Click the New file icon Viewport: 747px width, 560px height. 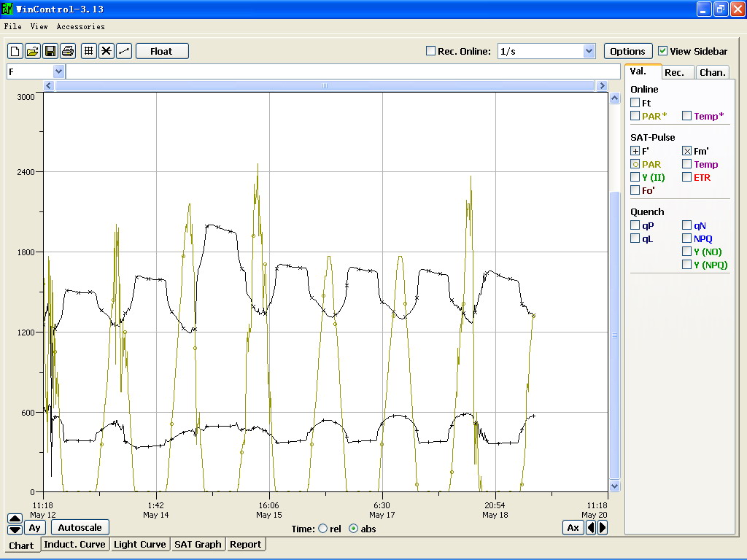(x=15, y=51)
